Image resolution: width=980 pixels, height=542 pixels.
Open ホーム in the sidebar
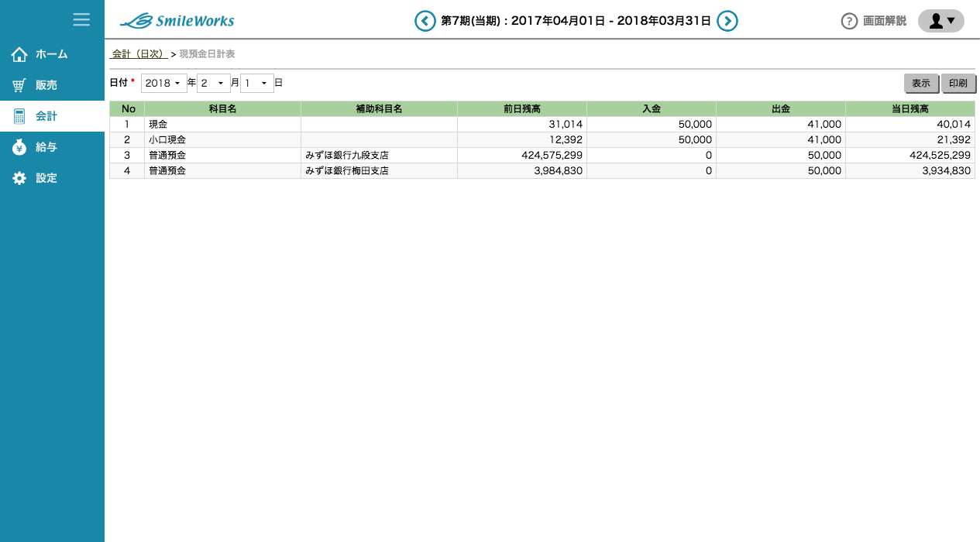click(x=52, y=54)
